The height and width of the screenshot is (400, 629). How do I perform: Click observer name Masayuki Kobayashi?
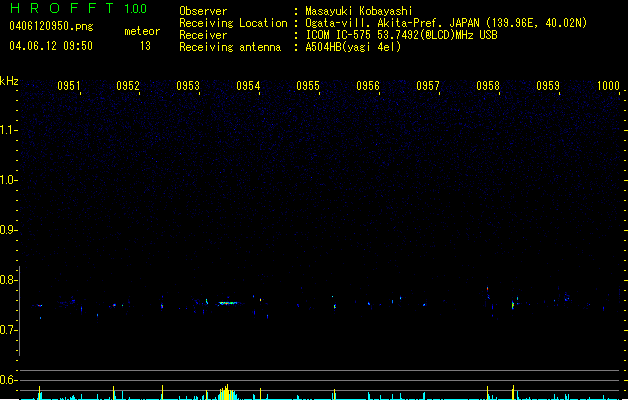coord(358,11)
